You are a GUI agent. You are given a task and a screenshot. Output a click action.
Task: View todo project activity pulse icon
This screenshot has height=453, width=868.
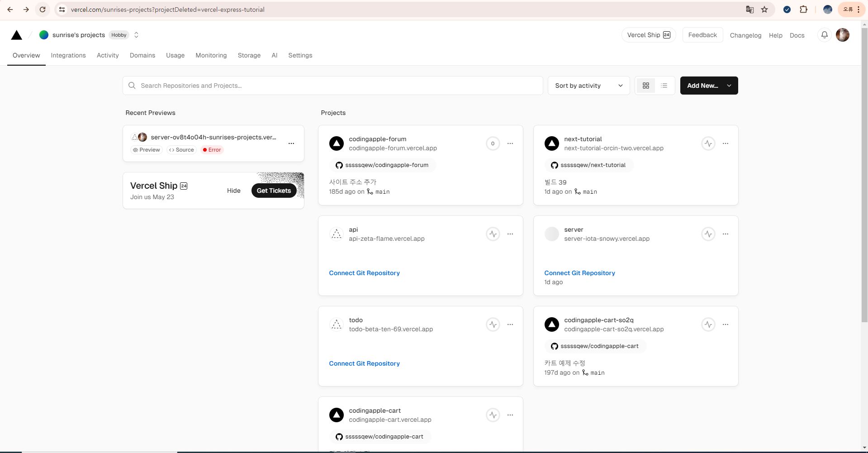493,324
